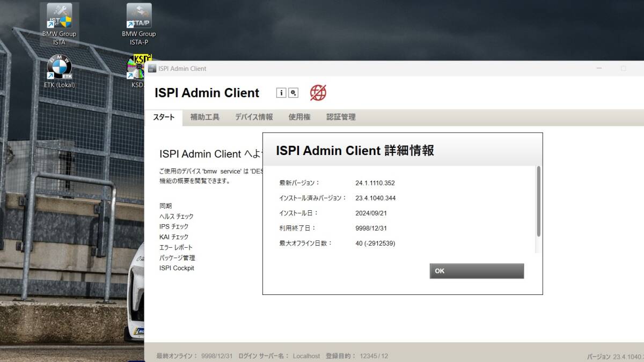
Task: Click the ISPI Admin Client 詳細情報 dialog heading
Action: (355, 151)
